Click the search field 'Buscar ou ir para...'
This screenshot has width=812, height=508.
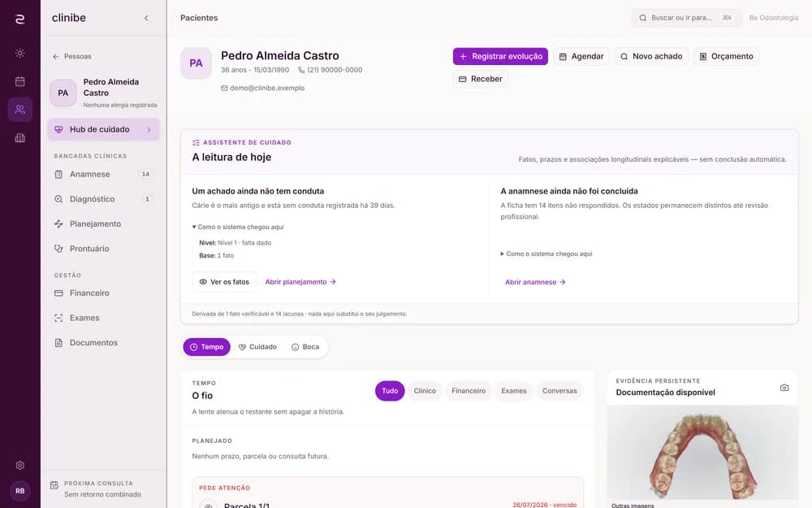[687, 18]
